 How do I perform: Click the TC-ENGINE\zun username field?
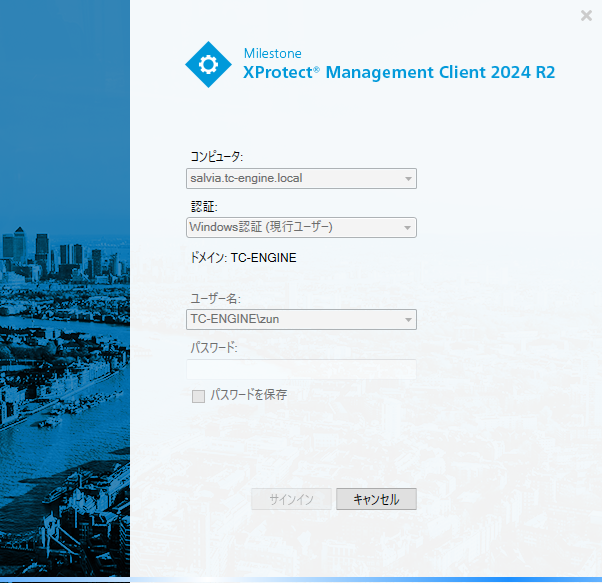[x=301, y=319]
